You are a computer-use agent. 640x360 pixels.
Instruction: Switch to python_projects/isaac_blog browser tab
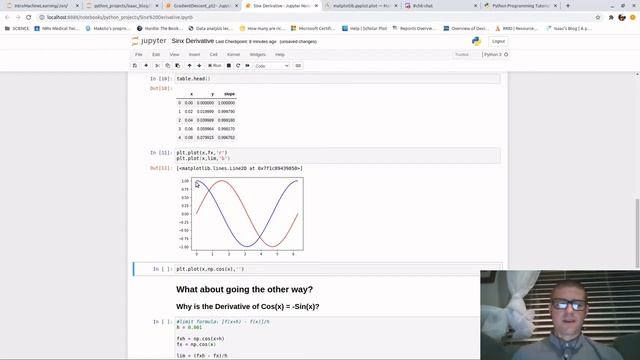[x=122, y=6]
